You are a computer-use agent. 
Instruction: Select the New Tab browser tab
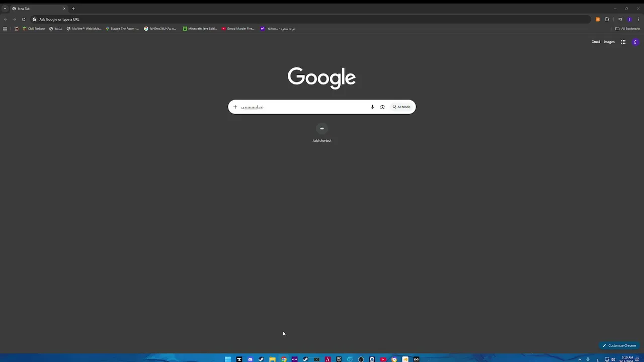39,9
